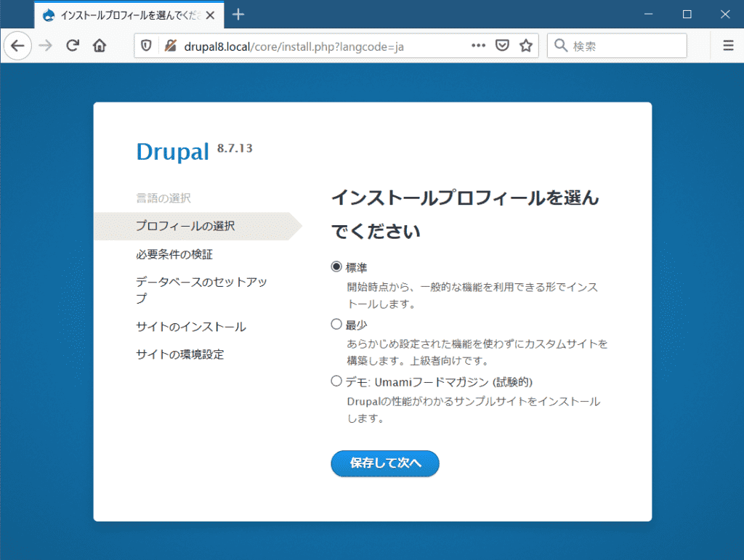This screenshot has width=744, height=560.
Task: Select the 最少 install profile radio button
Action: (x=336, y=325)
